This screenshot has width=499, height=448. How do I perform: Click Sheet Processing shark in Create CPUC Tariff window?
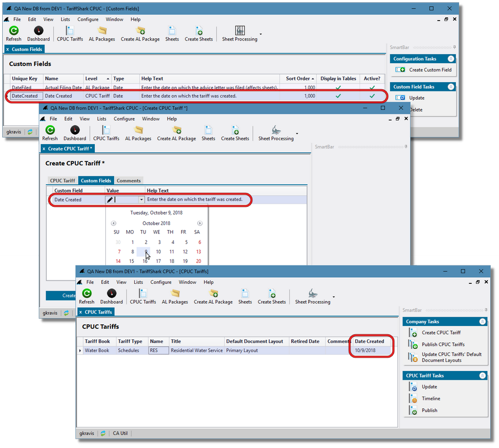[276, 130]
